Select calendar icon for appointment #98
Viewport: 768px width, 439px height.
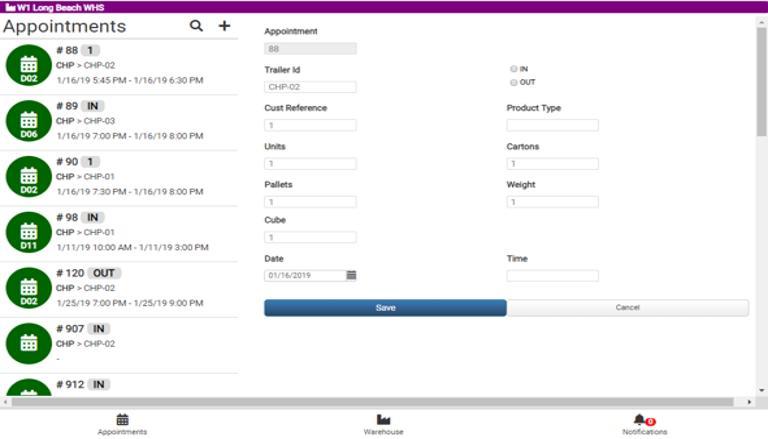click(x=28, y=232)
